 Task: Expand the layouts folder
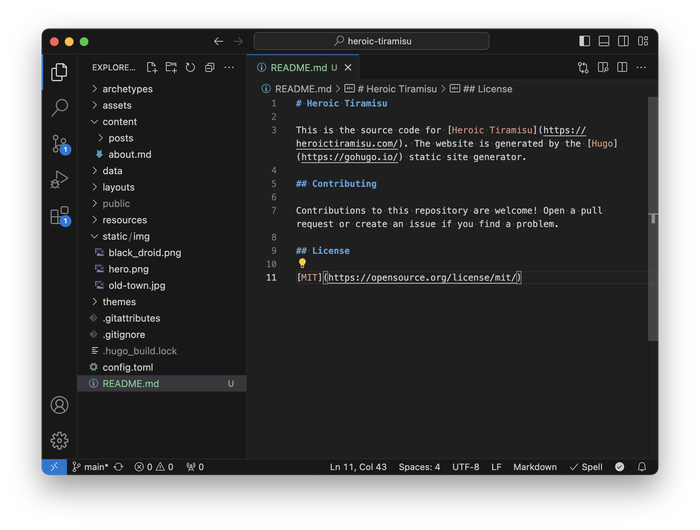tap(162, 187)
